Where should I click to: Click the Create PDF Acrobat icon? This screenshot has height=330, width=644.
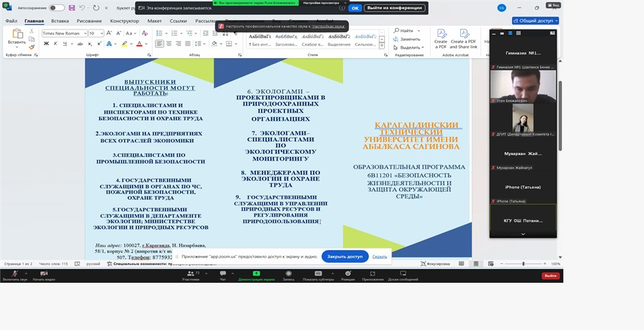441,38
